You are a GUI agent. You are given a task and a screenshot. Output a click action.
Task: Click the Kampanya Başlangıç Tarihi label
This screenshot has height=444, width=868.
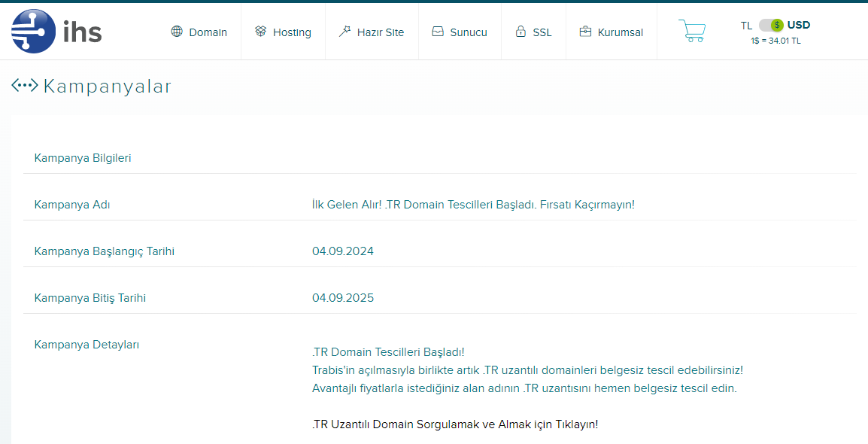(x=104, y=251)
